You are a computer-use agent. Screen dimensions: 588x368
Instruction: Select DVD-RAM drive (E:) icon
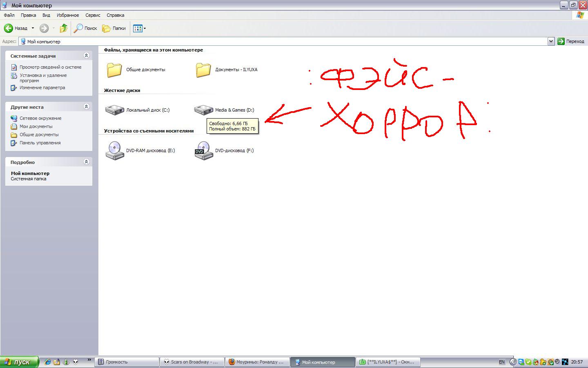(115, 150)
